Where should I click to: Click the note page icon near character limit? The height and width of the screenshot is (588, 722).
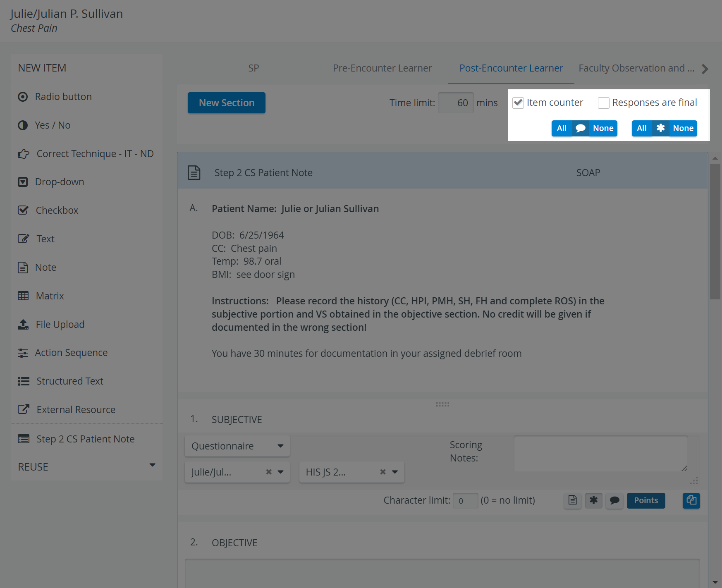pyautogui.click(x=573, y=500)
